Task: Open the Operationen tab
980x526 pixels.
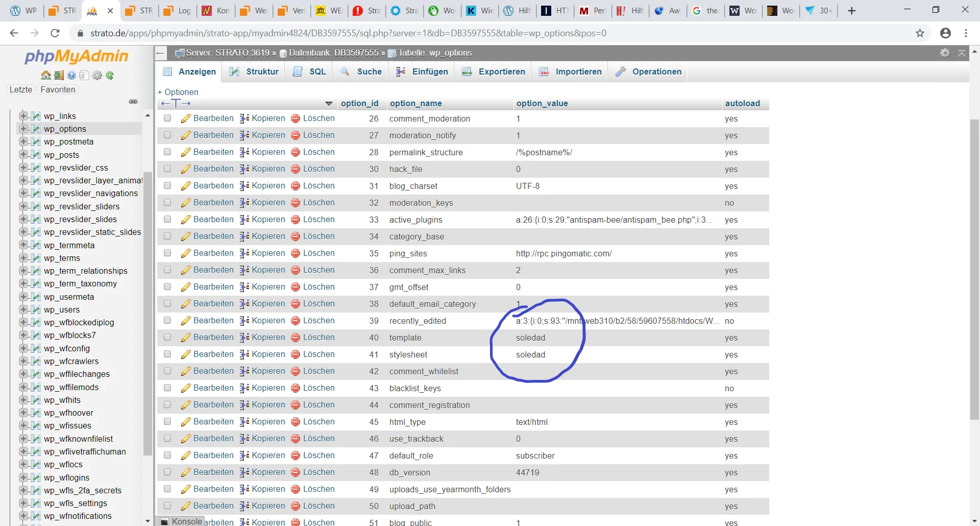Action: click(649, 71)
